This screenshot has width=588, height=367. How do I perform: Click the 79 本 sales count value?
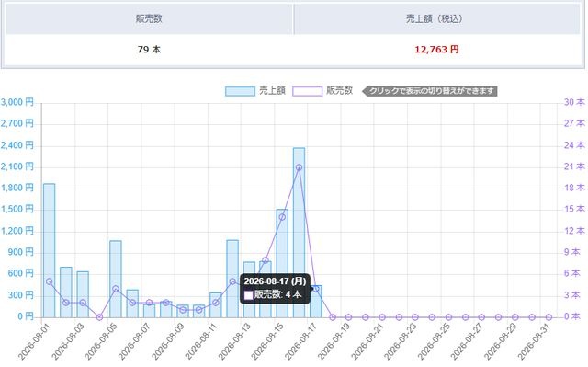pos(149,49)
